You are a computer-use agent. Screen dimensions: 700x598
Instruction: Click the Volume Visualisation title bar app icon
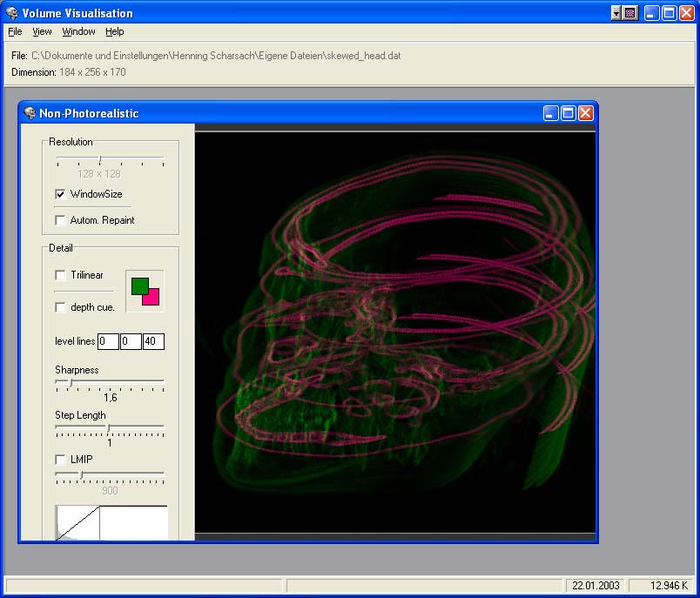[x=12, y=13]
